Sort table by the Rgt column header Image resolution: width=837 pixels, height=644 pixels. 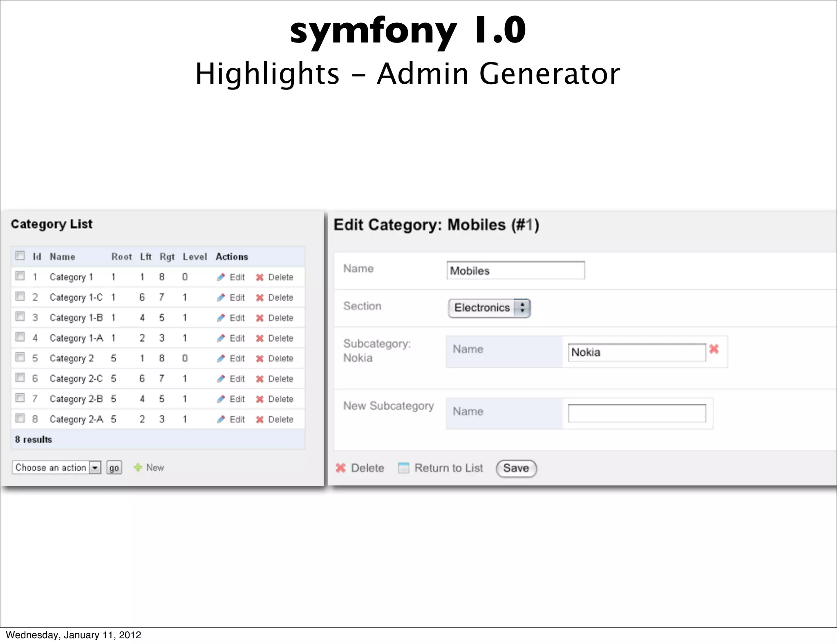[x=167, y=257]
